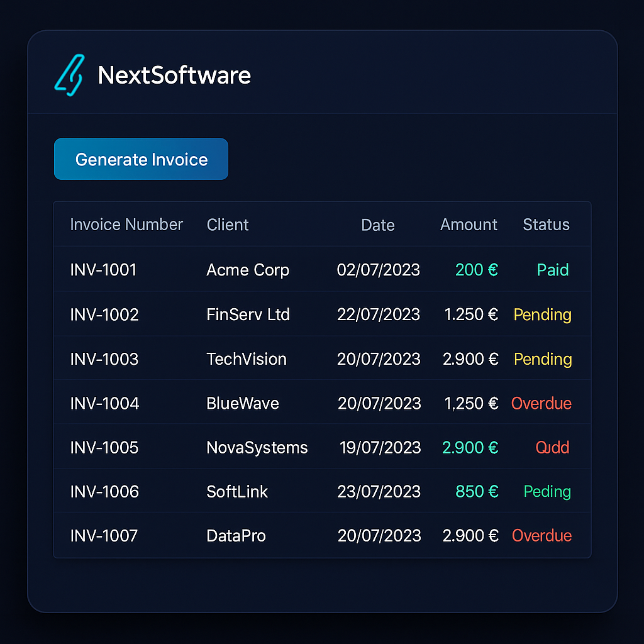The image size is (644, 644).
Task: Open invoice INV-1002
Action: pos(104,314)
